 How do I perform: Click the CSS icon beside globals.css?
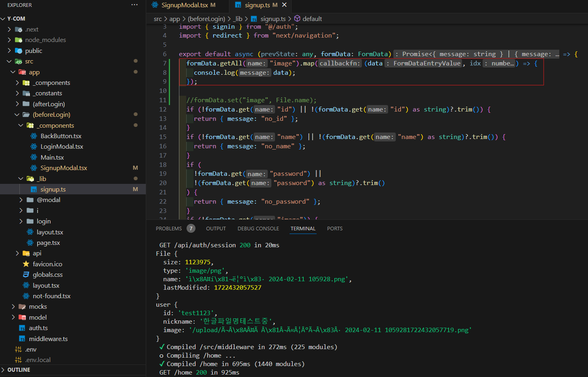click(26, 274)
